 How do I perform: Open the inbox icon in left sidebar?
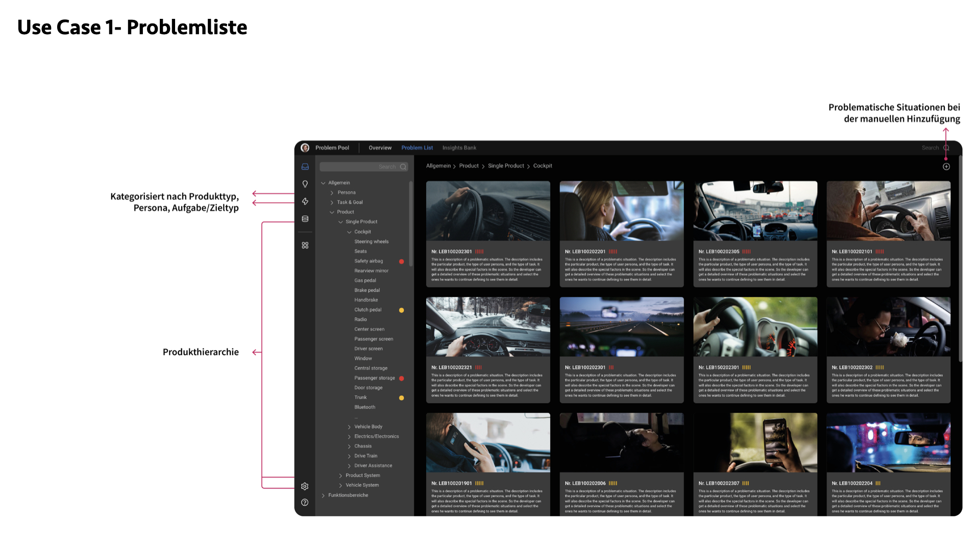(305, 167)
